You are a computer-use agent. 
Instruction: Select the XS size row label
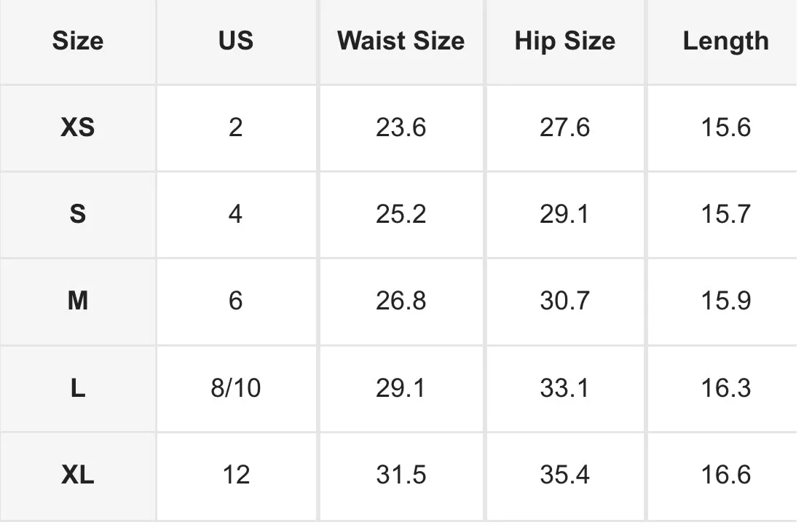(x=78, y=128)
